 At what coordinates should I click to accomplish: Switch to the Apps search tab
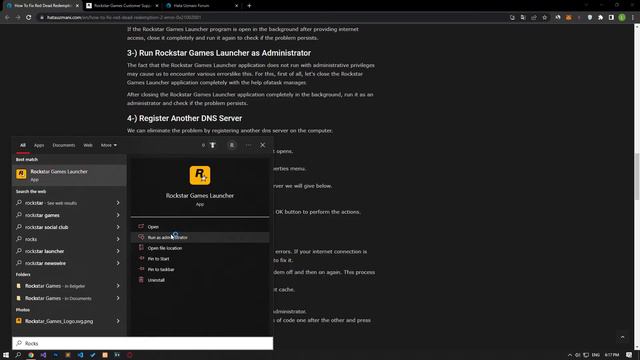pos(39,145)
